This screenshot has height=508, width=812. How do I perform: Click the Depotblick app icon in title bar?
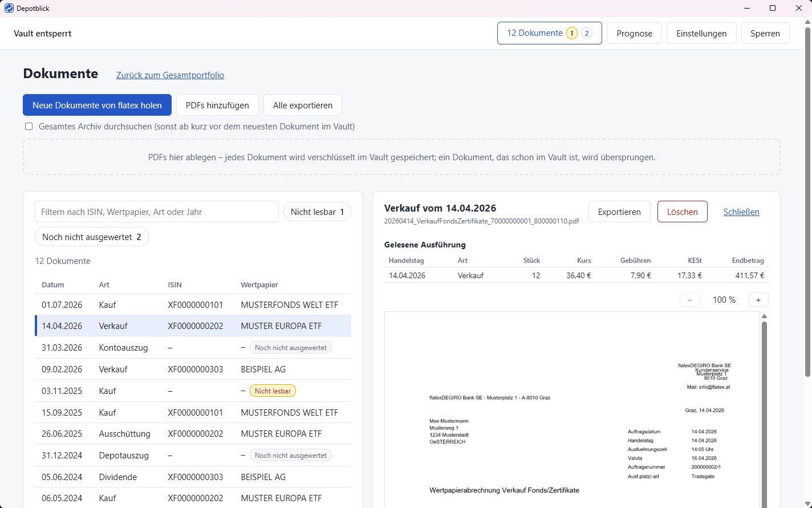[9, 9]
